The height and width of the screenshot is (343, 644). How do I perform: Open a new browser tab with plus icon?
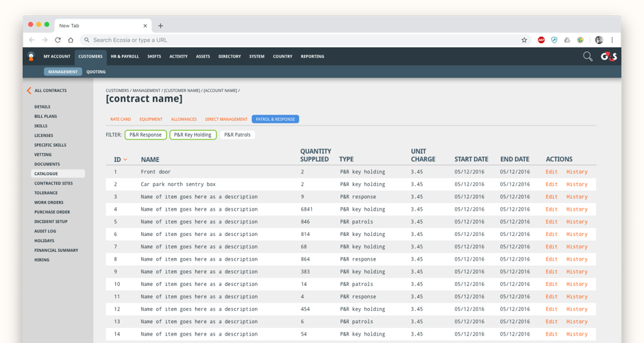pyautogui.click(x=160, y=26)
